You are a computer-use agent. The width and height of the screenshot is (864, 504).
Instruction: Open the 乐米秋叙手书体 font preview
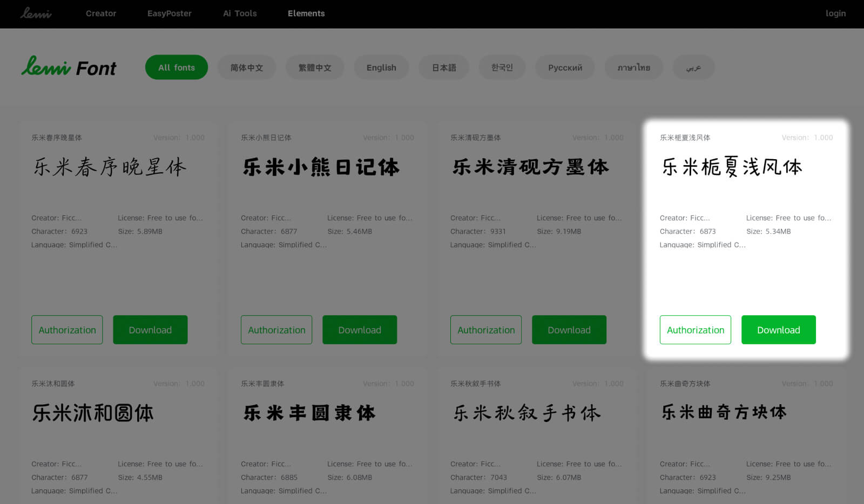527,413
